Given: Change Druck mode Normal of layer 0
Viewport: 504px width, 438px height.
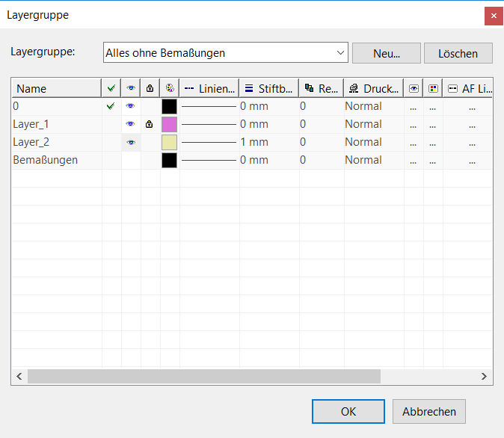Looking at the screenshot, I should pos(363,106).
